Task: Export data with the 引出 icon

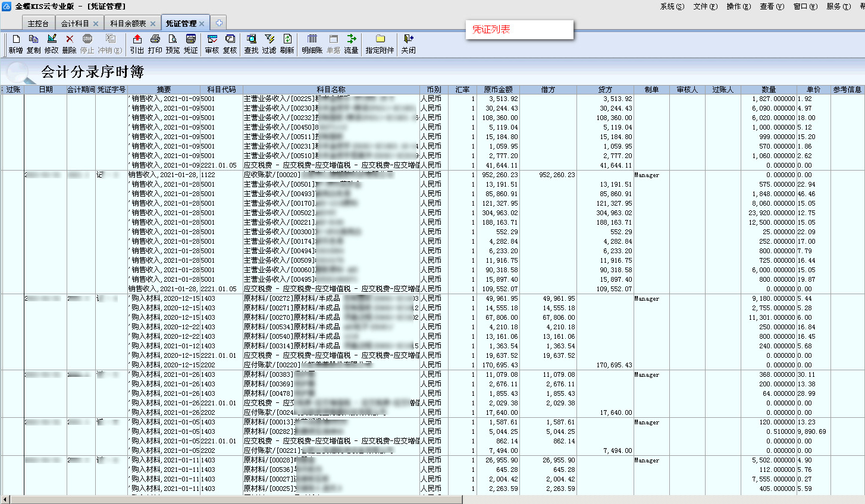Action: tap(137, 43)
